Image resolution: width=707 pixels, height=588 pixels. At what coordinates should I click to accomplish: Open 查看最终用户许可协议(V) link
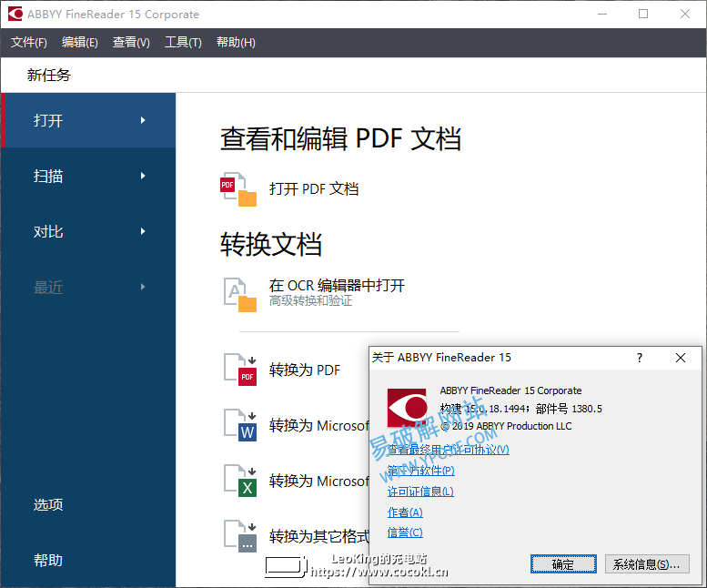[449, 450]
